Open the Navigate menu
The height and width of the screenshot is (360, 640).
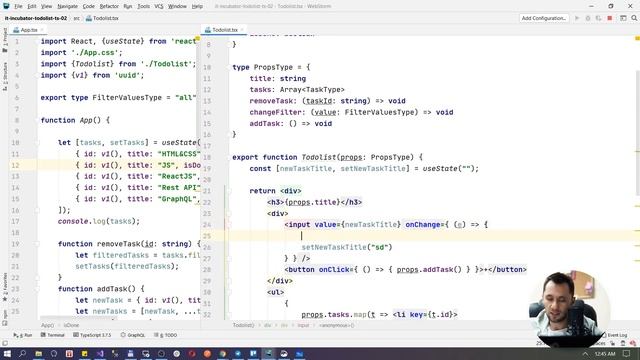(67, 6)
